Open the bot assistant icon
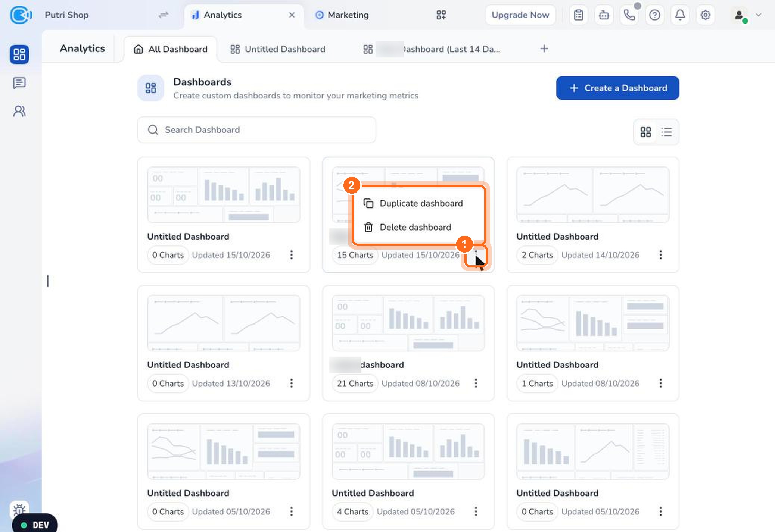The width and height of the screenshot is (775, 532). tap(604, 15)
